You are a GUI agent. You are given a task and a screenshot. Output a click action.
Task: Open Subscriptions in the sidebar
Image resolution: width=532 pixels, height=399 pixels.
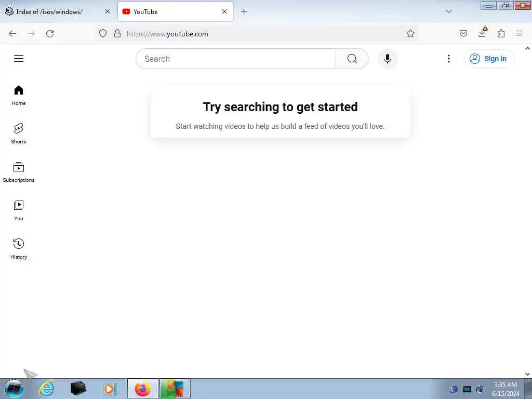19,172
